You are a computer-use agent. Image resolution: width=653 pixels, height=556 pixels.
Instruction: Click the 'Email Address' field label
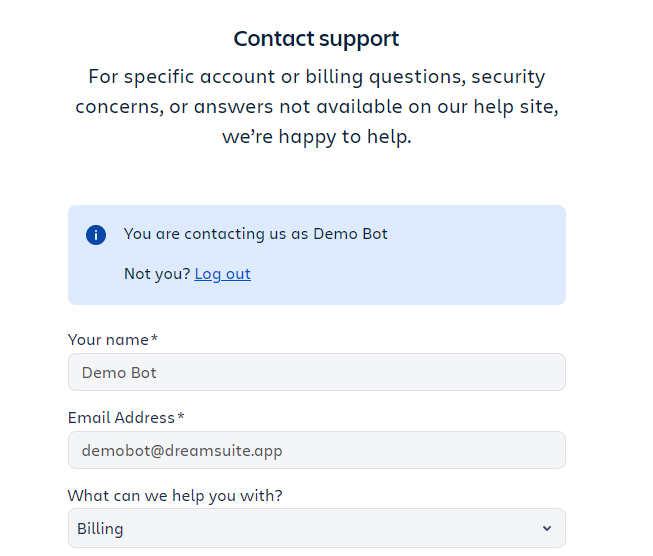coord(121,417)
